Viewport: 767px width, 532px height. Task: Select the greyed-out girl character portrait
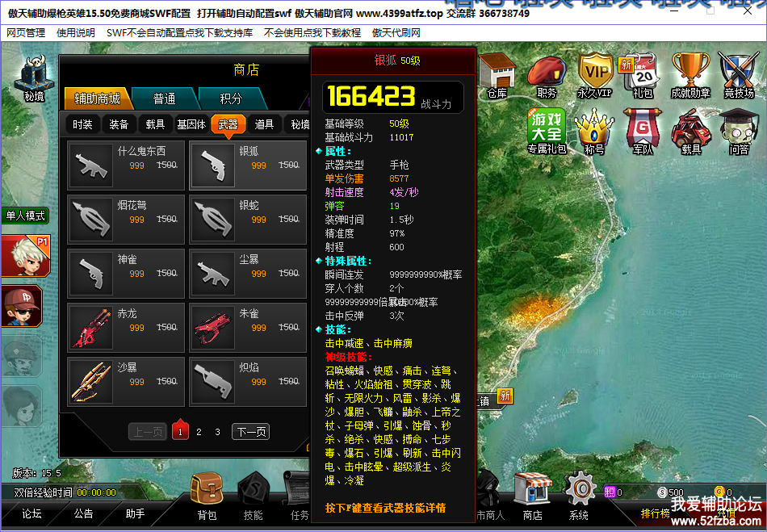22,406
